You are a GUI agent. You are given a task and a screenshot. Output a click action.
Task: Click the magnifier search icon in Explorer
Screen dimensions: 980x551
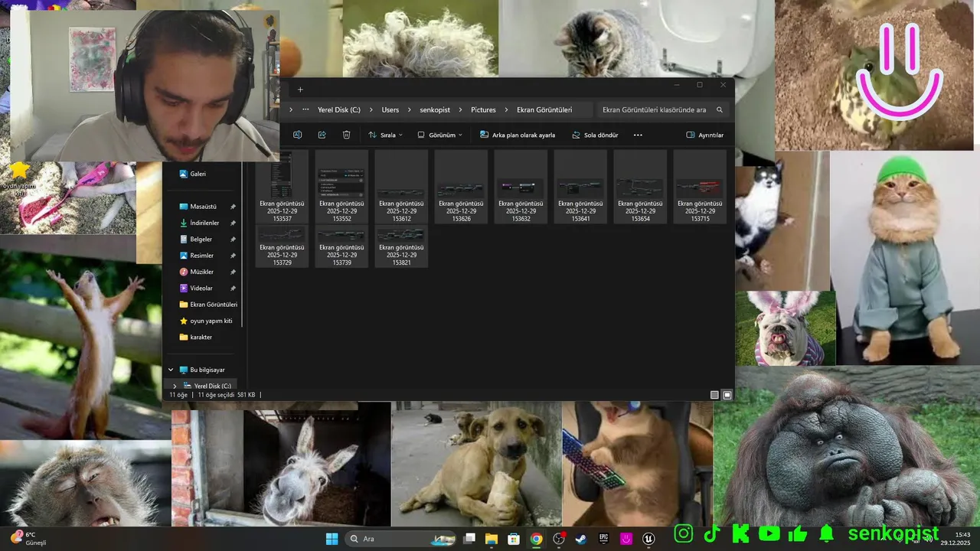point(719,109)
